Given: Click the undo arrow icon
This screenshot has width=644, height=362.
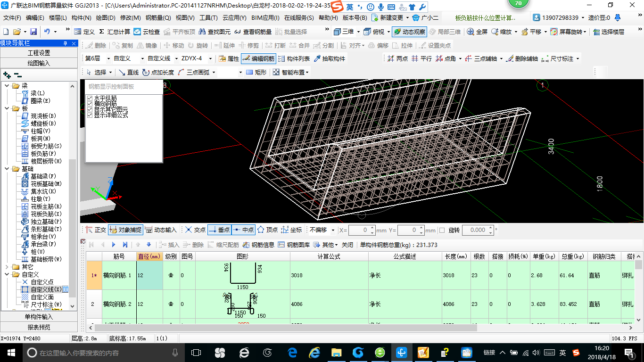Looking at the screenshot, I should (x=47, y=32).
